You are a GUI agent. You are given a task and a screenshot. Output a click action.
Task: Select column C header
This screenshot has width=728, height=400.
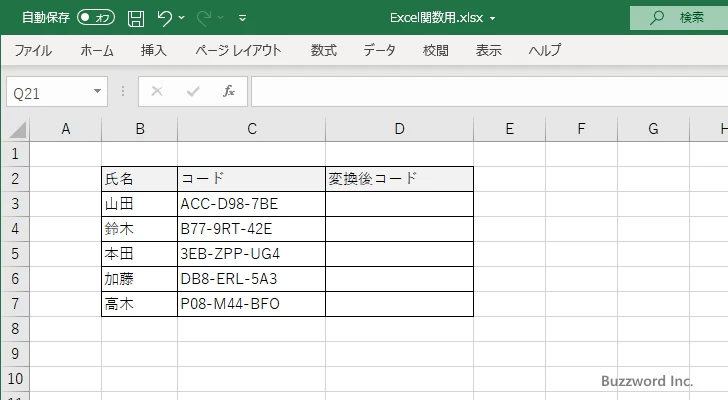tap(252, 129)
